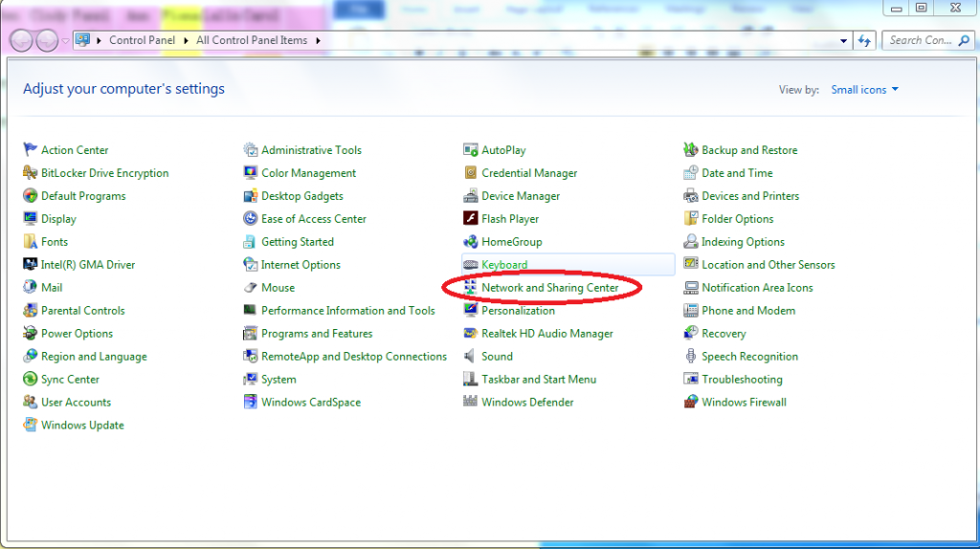Click the Windows Update icon
This screenshot has height=549, width=980.
click(30, 426)
